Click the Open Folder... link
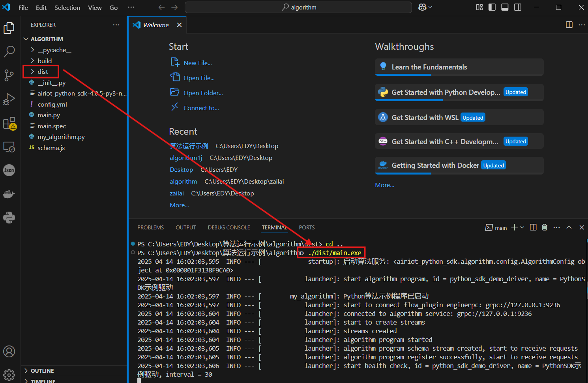The width and height of the screenshot is (588, 383). (x=203, y=93)
